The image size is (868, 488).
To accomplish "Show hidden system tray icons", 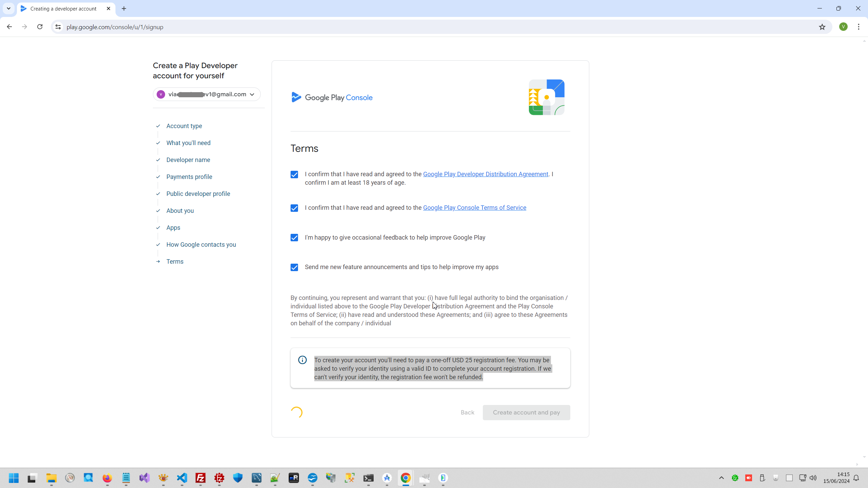I will [721, 478].
